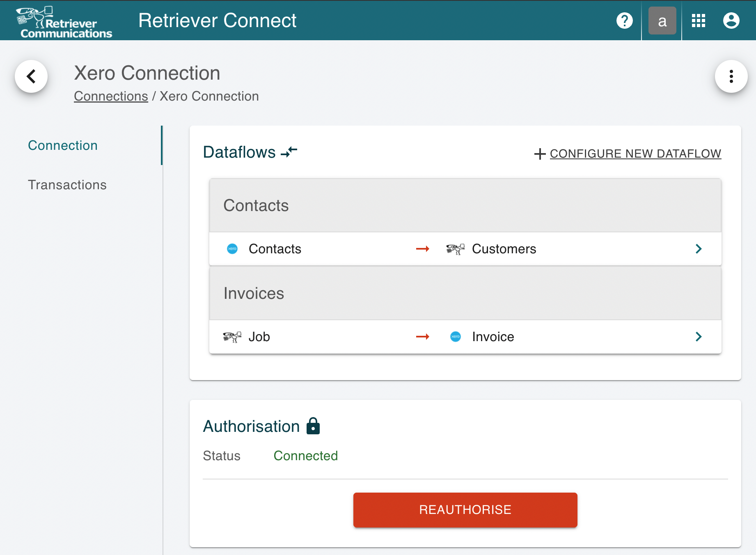Click the red arrow in Job row
This screenshot has height=555, width=756.
point(422,337)
